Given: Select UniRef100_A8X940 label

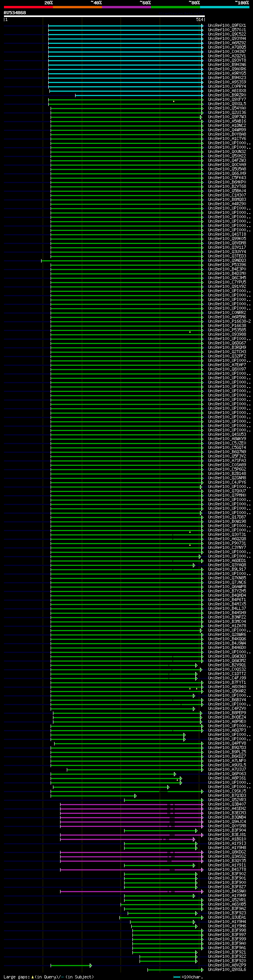Looking at the screenshot, I should [227, 687].
